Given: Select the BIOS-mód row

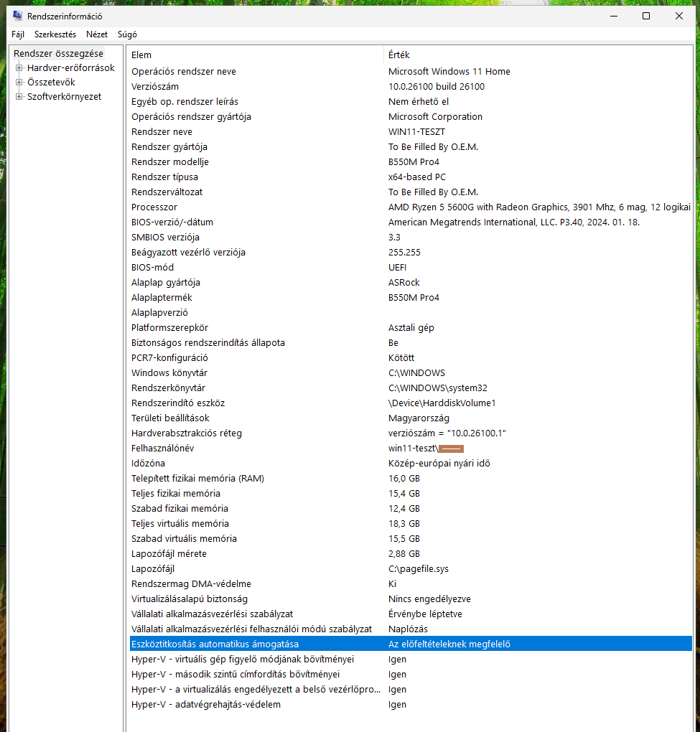Looking at the screenshot, I should [x=411, y=268].
